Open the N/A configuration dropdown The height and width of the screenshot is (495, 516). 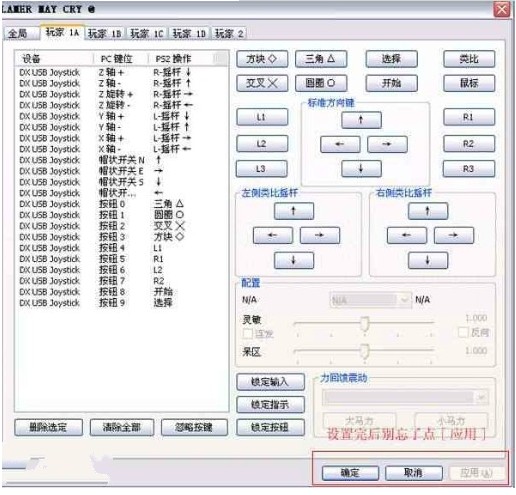(x=370, y=300)
